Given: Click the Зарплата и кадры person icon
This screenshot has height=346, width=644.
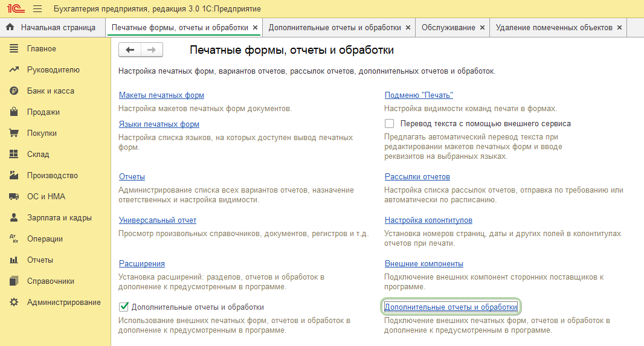Looking at the screenshot, I should click(x=14, y=217).
